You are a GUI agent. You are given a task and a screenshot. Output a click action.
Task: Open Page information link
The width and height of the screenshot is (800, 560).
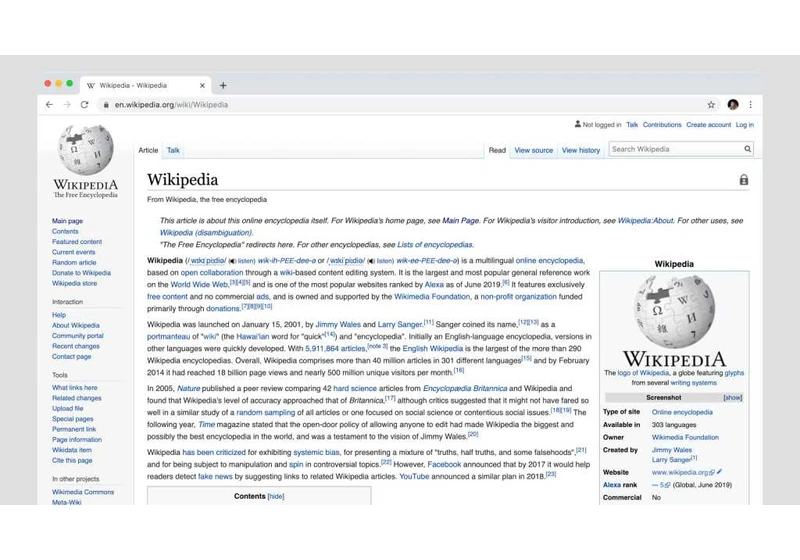pos(77,440)
